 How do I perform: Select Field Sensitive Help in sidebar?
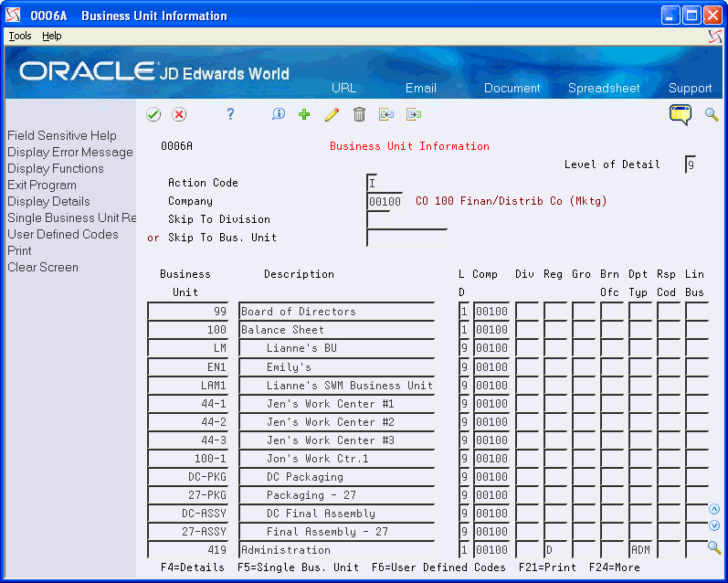(62, 135)
